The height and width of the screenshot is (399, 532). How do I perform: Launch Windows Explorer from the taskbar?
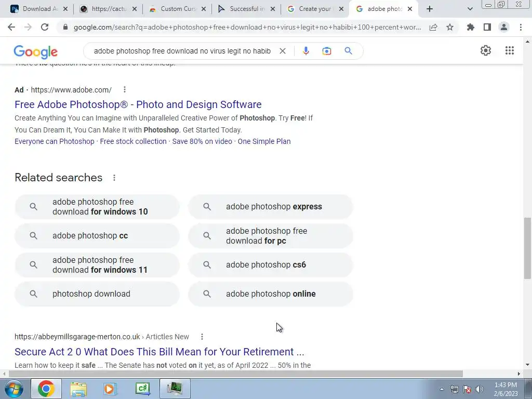(78, 389)
